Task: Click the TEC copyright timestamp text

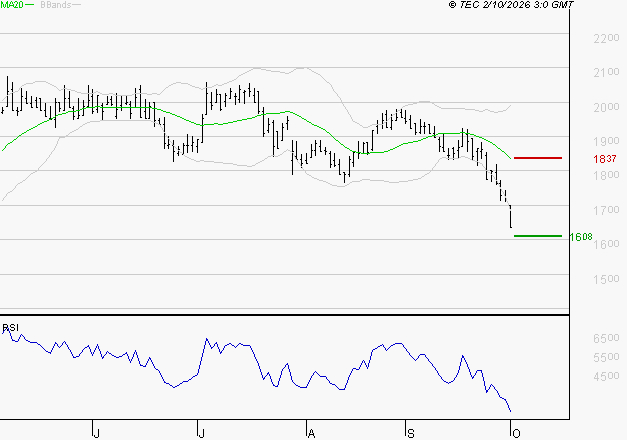Action: pos(511,5)
